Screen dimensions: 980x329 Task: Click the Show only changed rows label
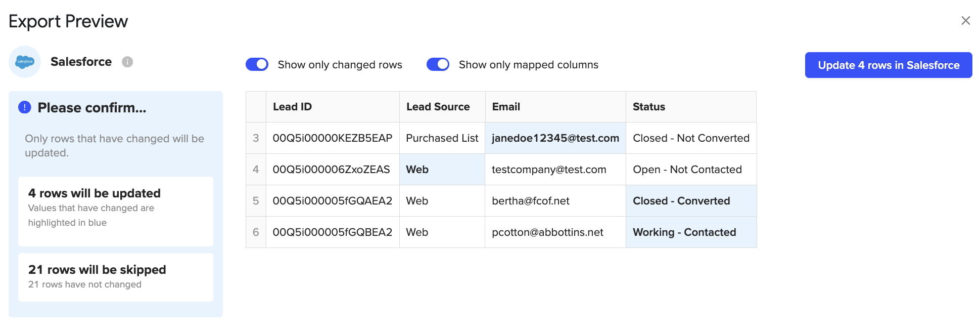click(x=340, y=65)
